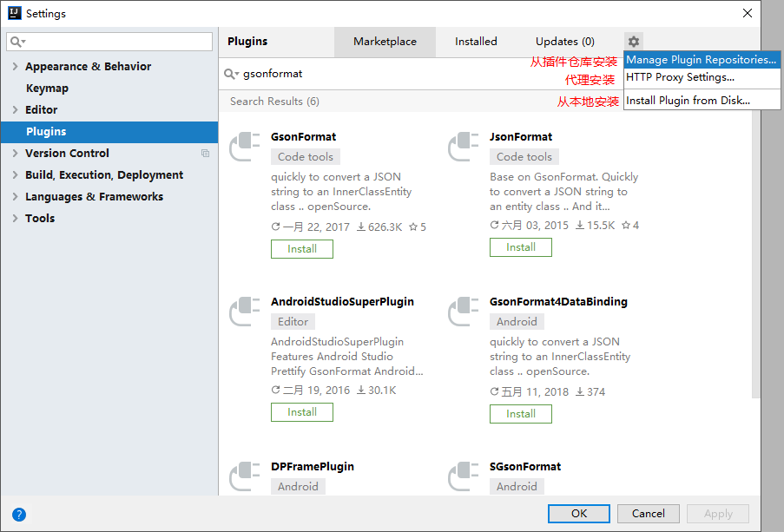The height and width of the screenshot is (532, 784).
Task: Select Install Plugin from Disk option
Action: point(688,101)
